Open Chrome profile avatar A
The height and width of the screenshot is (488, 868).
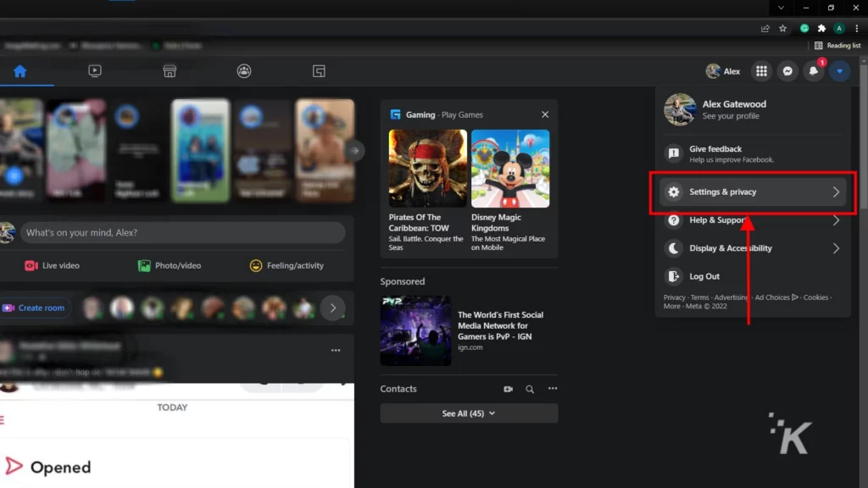[x=839, y=28]
